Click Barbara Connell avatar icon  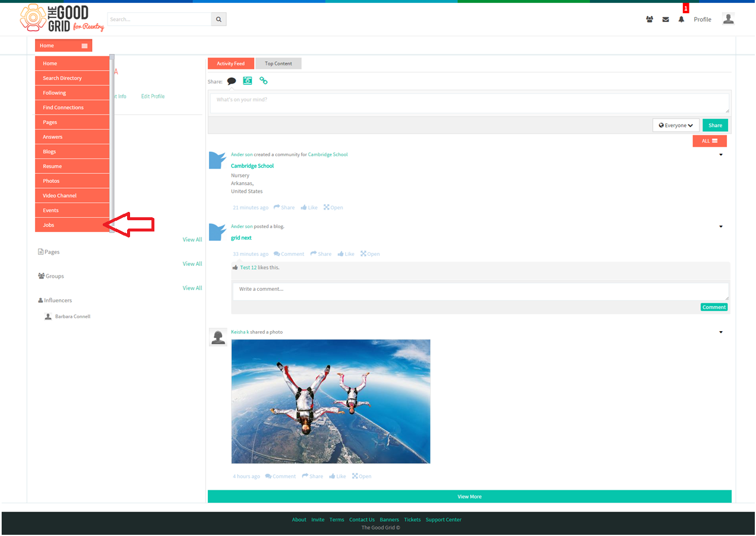coord(48,316)
